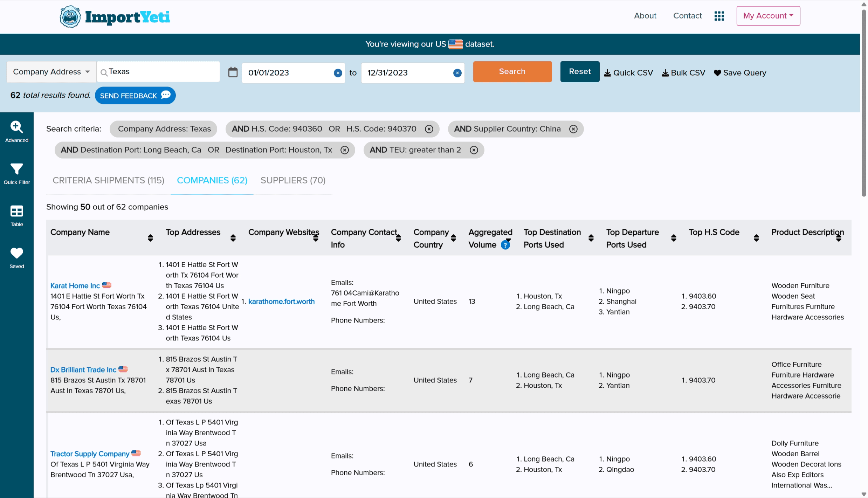Sort by Company Name column
This screenshot has width=868, height=498.
coord(150,238)
